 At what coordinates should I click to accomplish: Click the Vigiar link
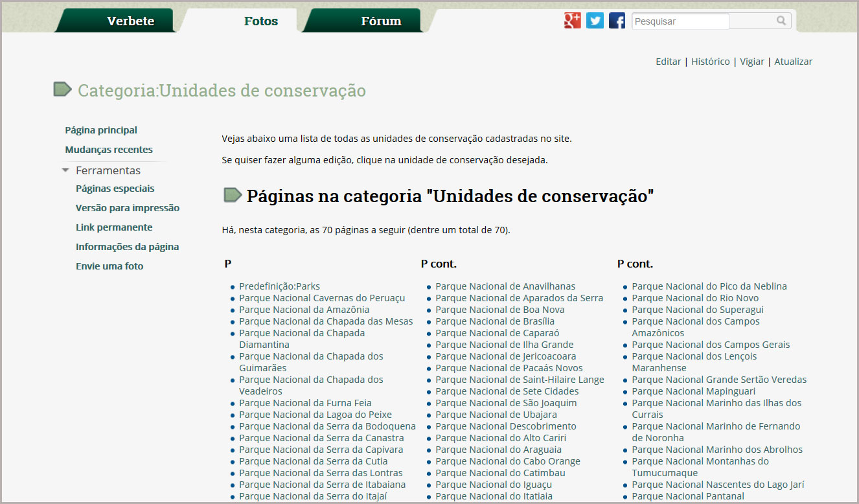coord(752,62)
